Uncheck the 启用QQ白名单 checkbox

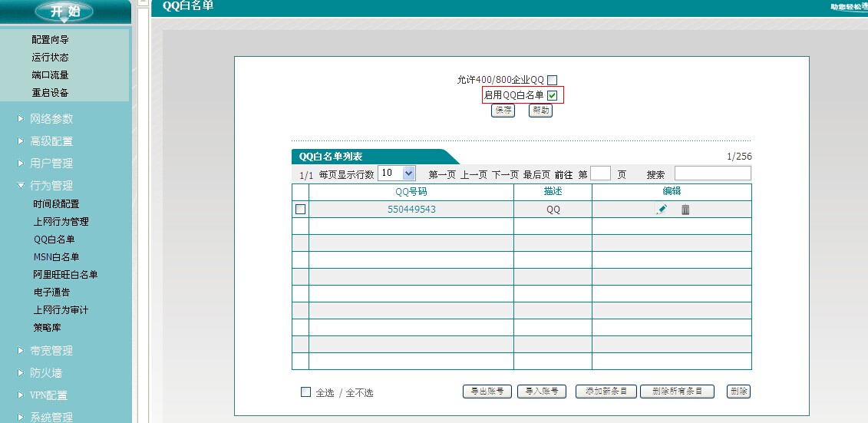point(552,95)
